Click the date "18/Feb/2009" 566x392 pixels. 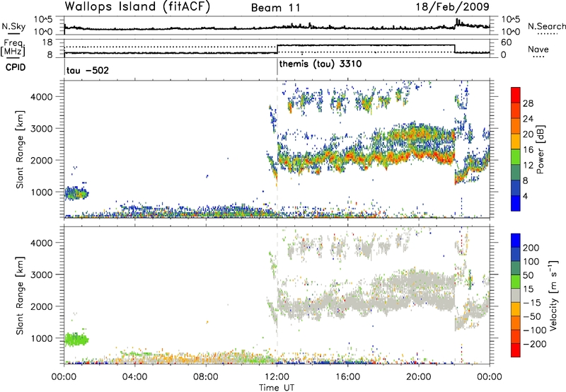click(453, 6)
